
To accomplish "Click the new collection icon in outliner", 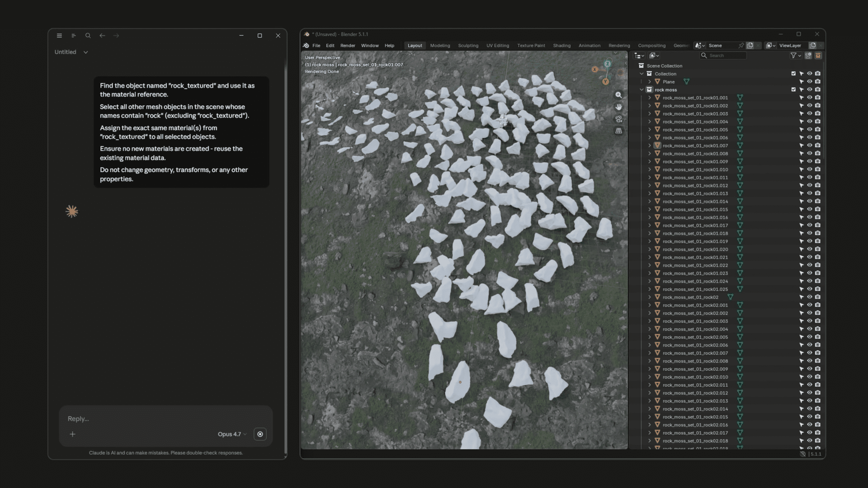I will coord(808,56).
